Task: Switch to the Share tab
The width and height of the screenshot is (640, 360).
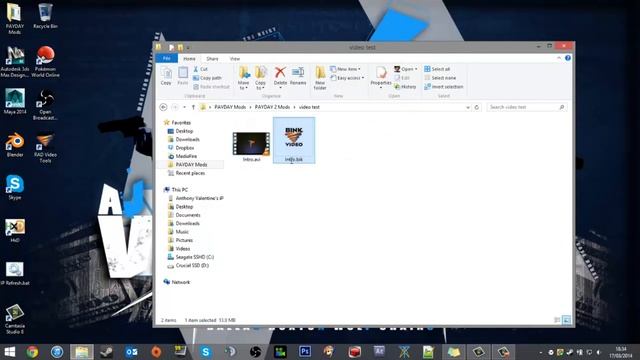Action: [x=212, y=59]
